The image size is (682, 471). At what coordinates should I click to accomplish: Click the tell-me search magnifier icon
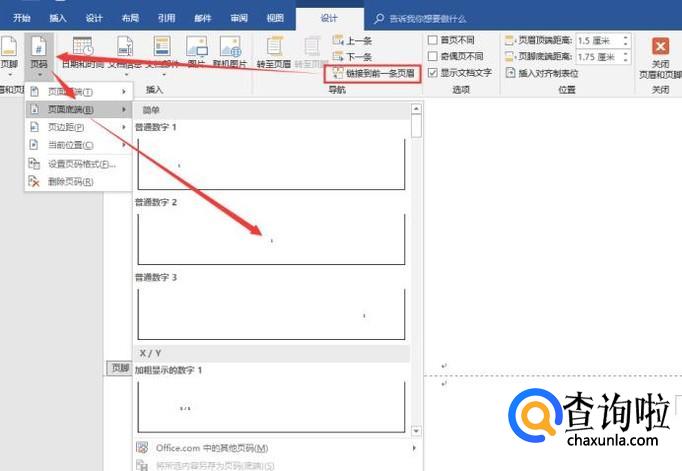tap(379, 18)
